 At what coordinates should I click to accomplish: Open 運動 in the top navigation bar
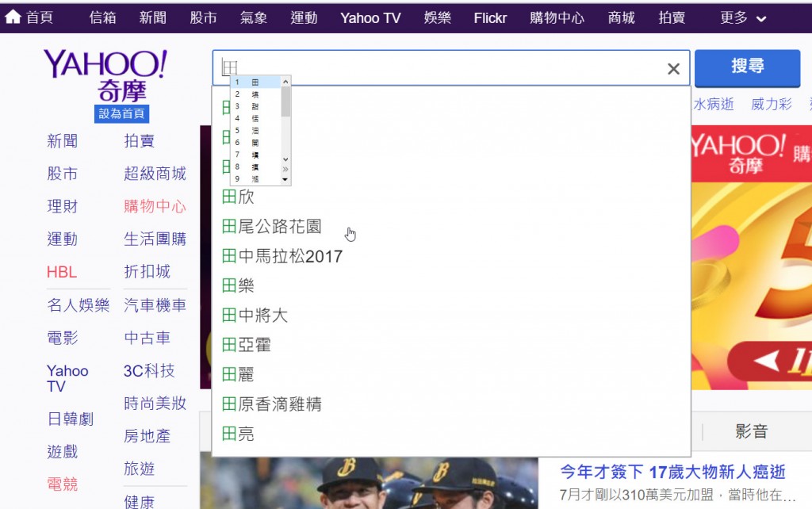tap(304, 18)
